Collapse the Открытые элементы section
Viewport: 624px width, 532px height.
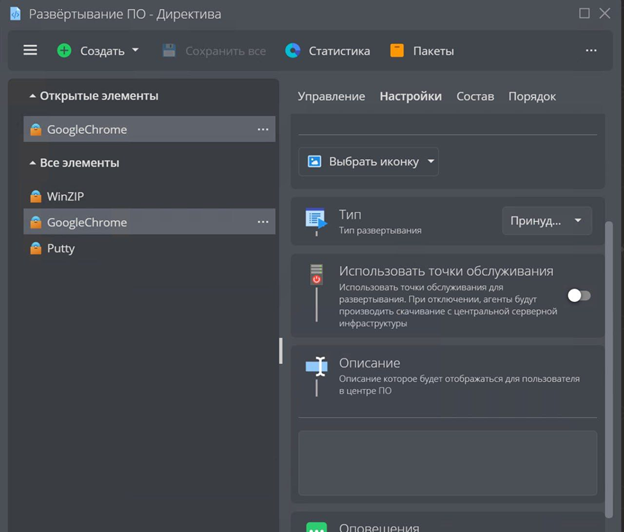point(33,96)
